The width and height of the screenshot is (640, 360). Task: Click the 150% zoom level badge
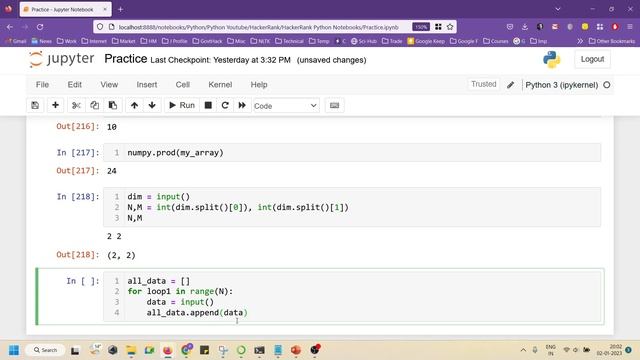(421, 27)
